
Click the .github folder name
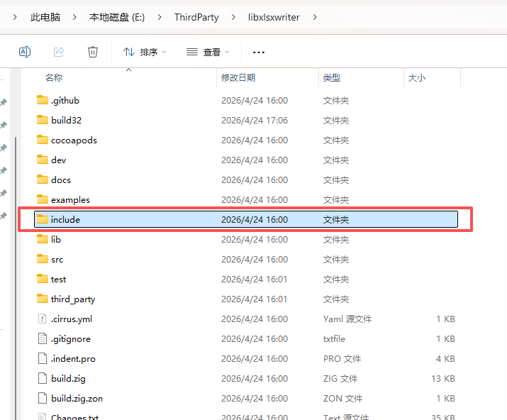(x=65, y=101)
